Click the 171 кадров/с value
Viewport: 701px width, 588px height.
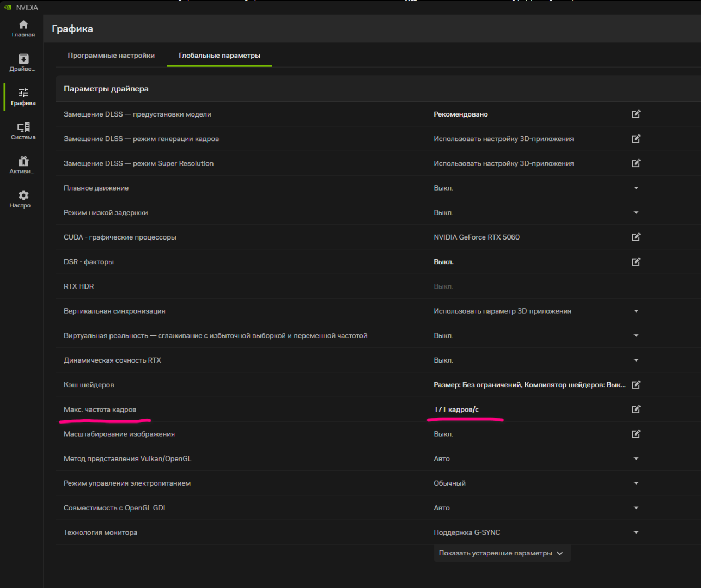456,409
